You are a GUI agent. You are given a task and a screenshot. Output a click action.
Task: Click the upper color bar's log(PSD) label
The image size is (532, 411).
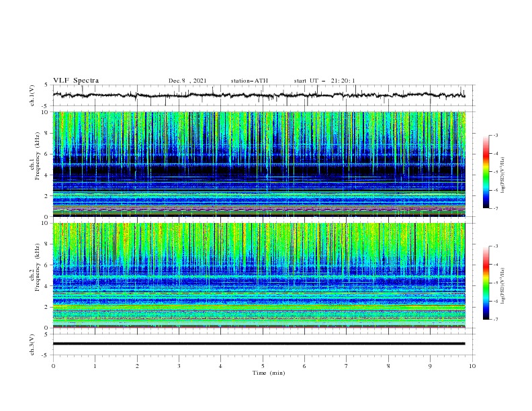coord(502,175)
